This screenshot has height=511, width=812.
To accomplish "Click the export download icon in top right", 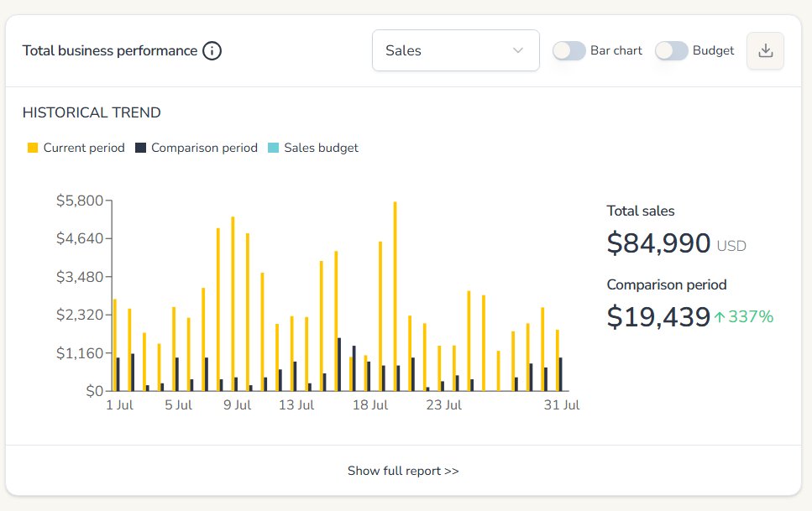I will point(765,50).
